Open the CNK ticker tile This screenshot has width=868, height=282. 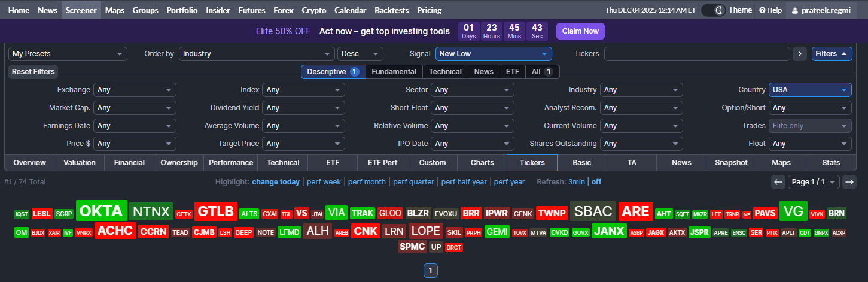pos(366,231)
